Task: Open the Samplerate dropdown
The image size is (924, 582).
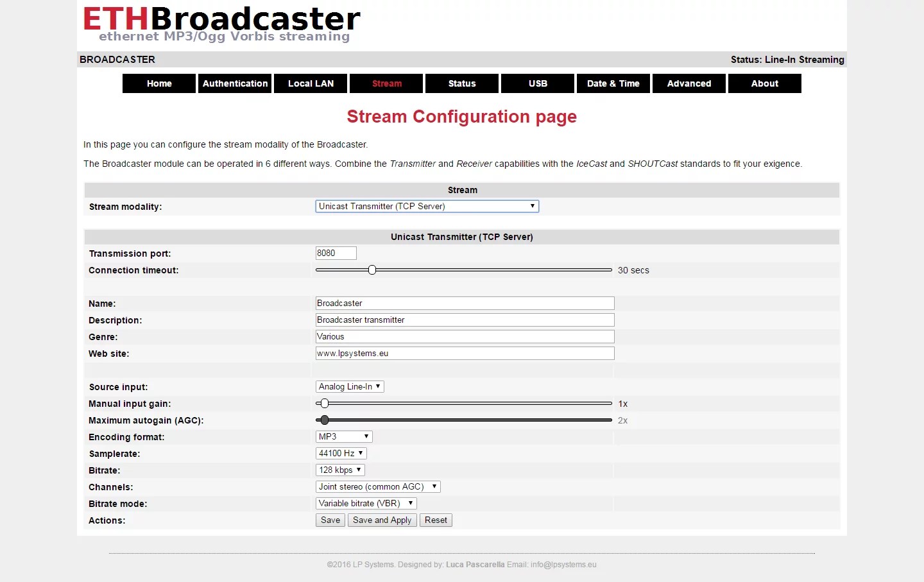Action: 341,454
